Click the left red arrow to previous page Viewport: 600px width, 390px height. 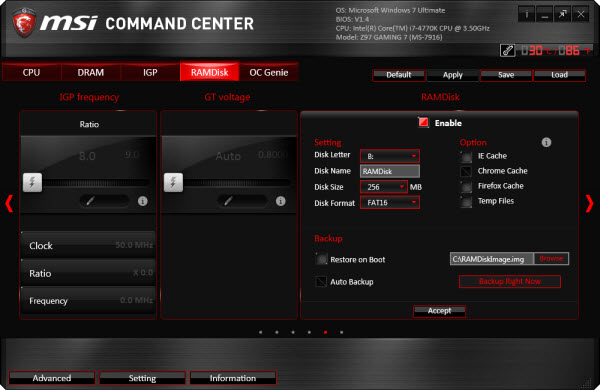pyautogui.click(x=9, y=203)
